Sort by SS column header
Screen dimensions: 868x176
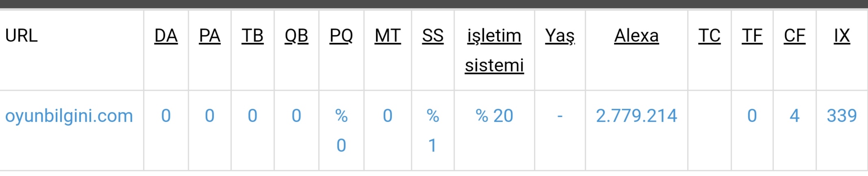point(433,36)
